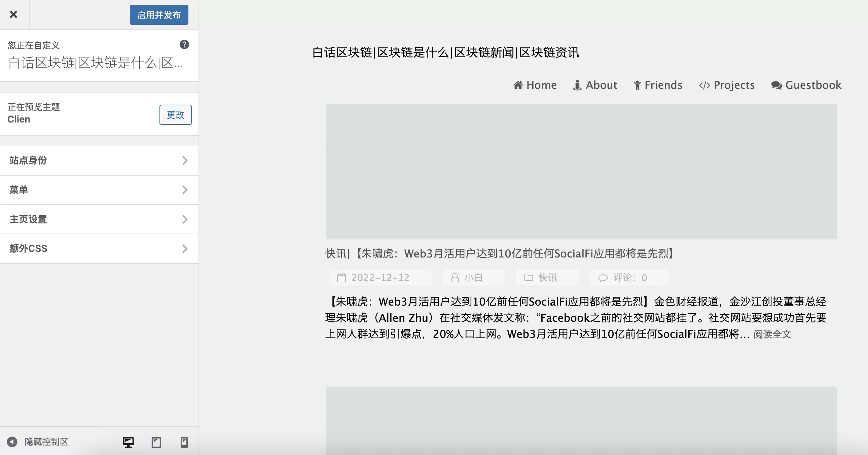Click the close X button on panel
The image size is (868, 455).
[13, 14]
